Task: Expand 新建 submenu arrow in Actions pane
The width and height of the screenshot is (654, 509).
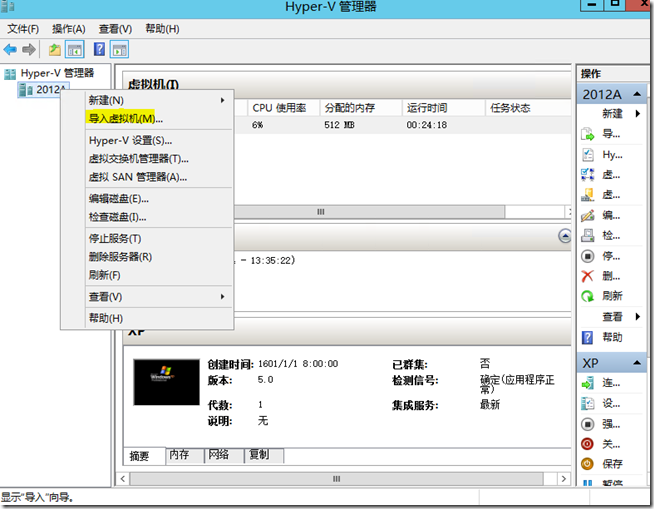Action: pyautogui.click(x=638, y=113)
